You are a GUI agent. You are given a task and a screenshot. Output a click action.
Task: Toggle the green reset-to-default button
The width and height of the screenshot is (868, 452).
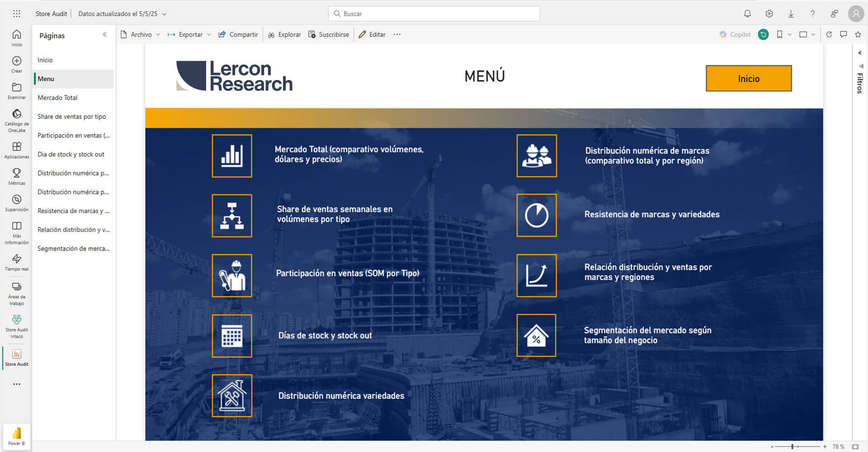pos(763,34)
